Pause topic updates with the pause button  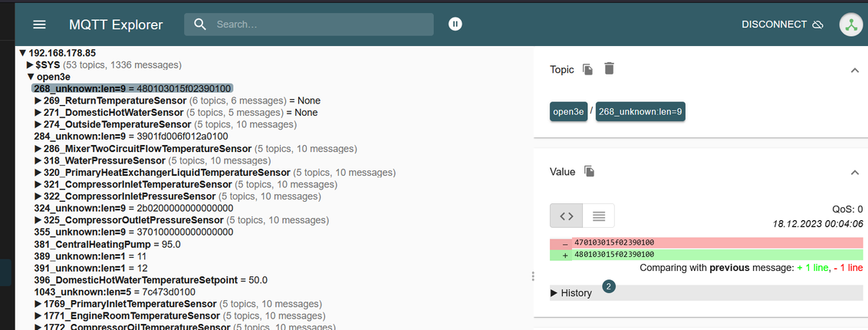pos(455,24)
